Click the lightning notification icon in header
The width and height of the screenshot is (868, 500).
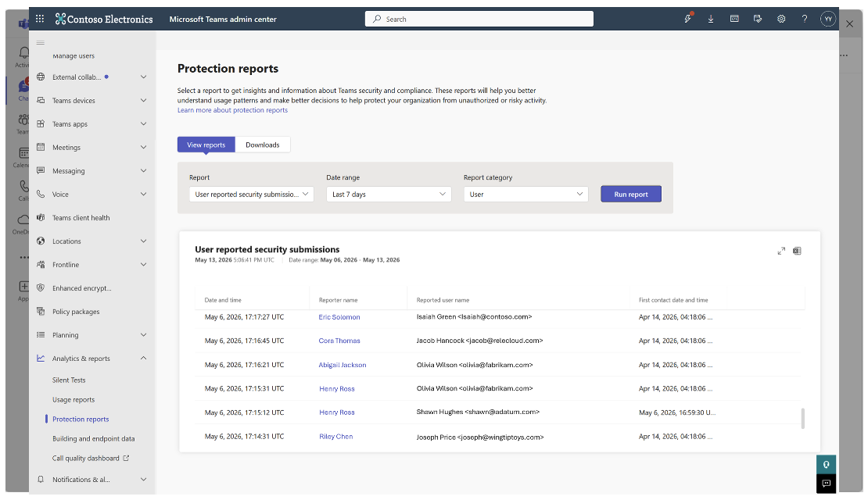tap(688, 18)
